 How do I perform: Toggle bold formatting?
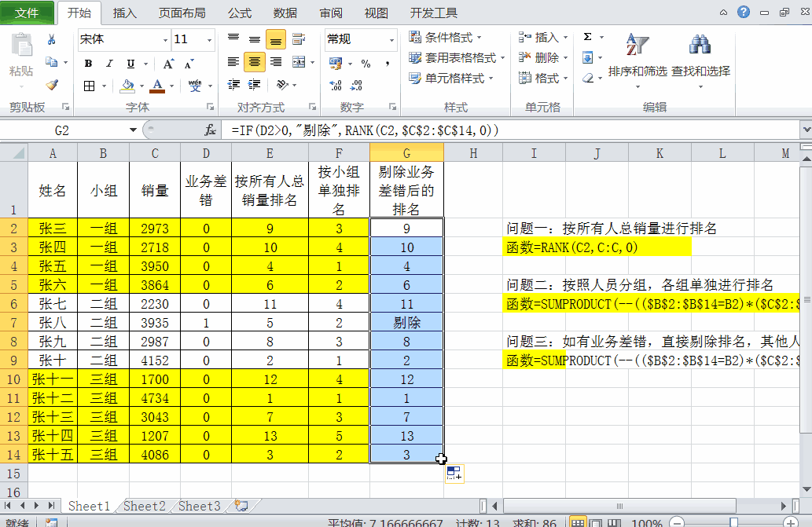pyautogui.click(x=89, y=63)
